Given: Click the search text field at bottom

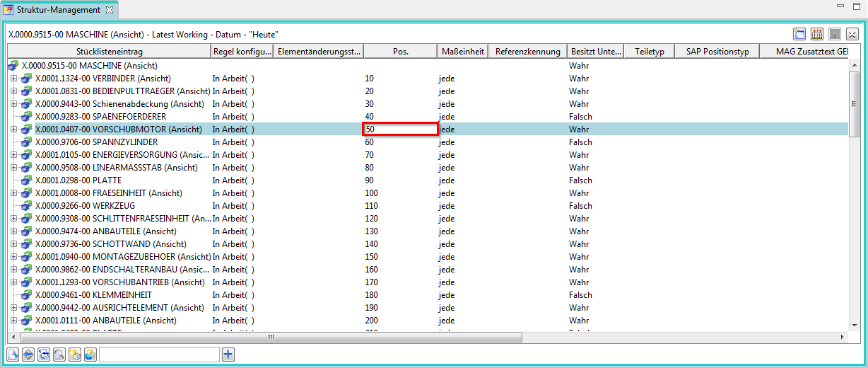Looking at the screenshot, I should (159, 354).
